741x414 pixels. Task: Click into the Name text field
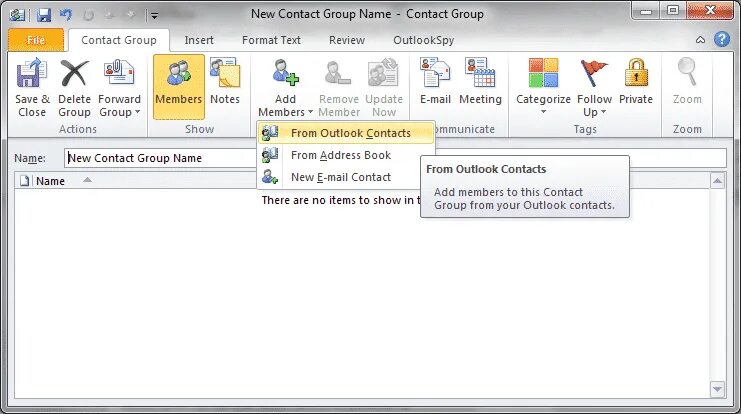pyautogui.click(x=395, y=158)
